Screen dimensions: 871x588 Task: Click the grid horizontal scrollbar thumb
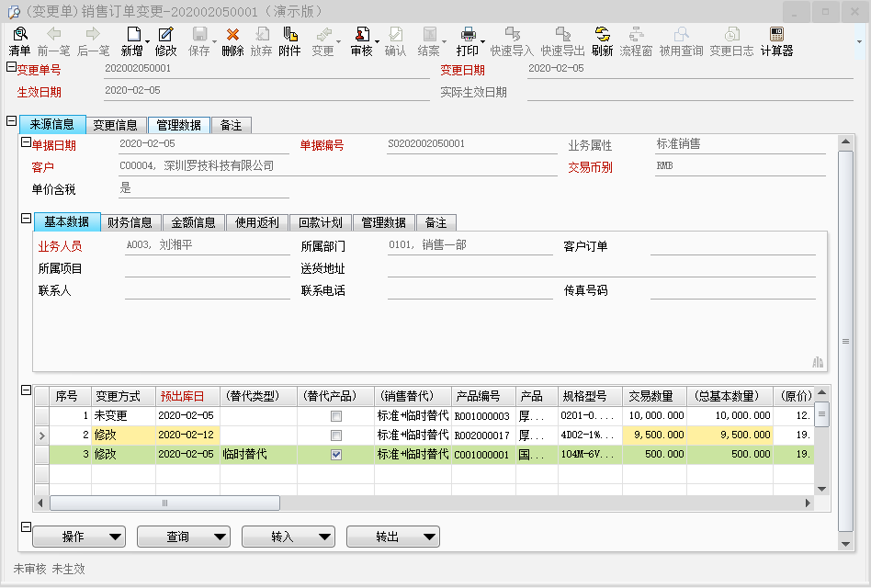[x=165, y=503]
